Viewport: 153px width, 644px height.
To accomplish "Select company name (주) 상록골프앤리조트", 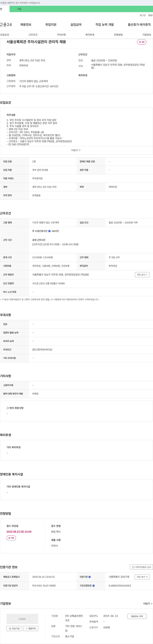I will (74, 618).
